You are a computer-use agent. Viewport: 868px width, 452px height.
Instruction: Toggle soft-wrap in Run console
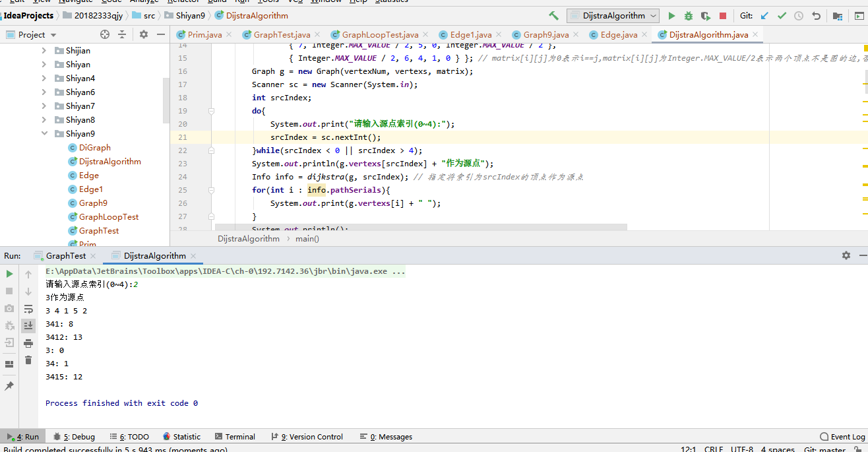[x=28, y=308]
